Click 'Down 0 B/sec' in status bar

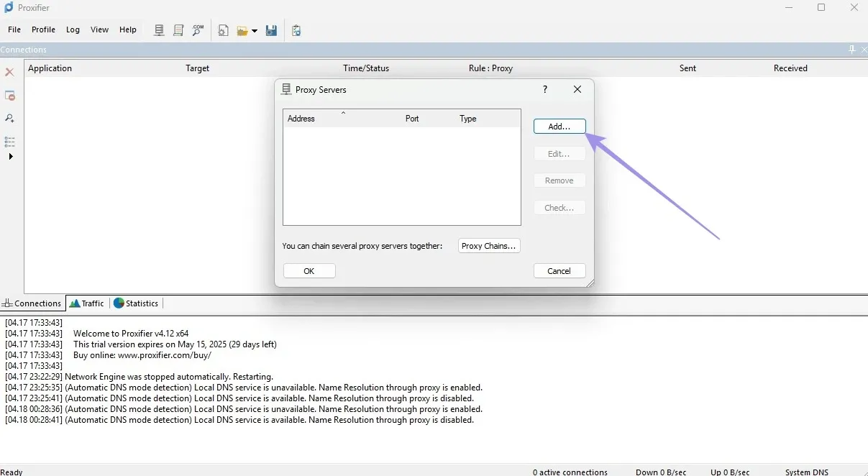pyautogui.click(x=661, y=472)
